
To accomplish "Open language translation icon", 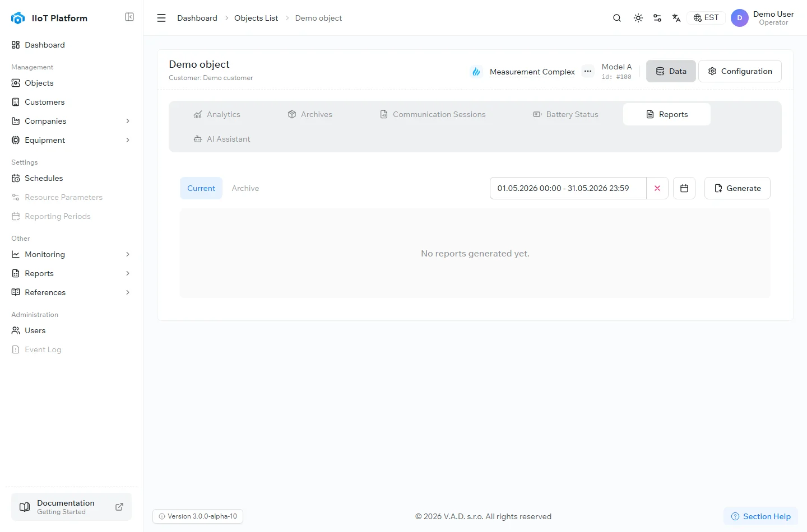I will tap(676, 18).
